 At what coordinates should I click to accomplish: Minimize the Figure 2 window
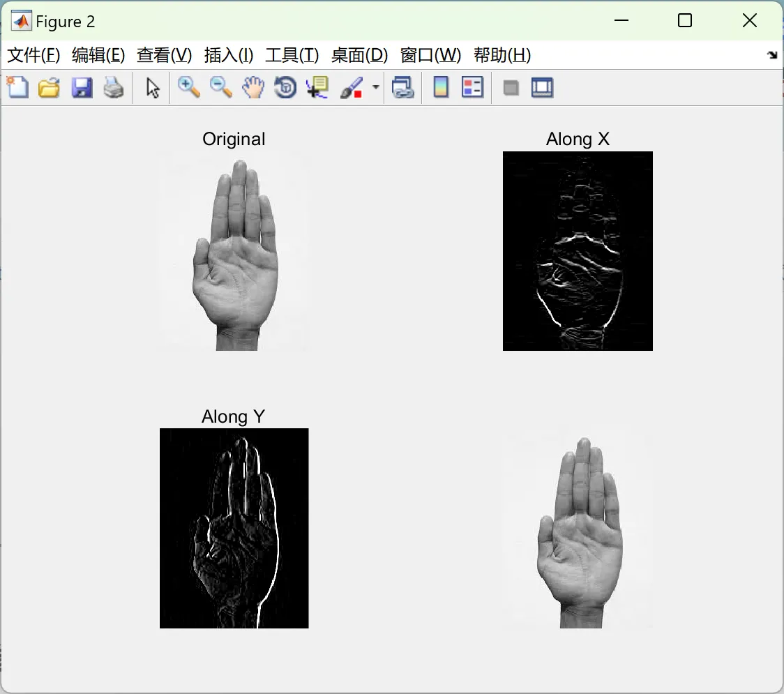click(621, 20)
